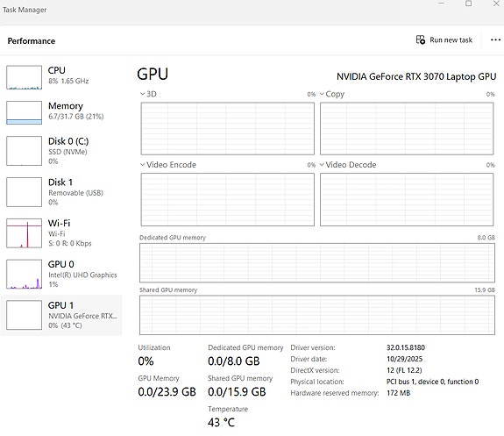
Task: Select the CPU performance item
Action: [x=61, y=77]
